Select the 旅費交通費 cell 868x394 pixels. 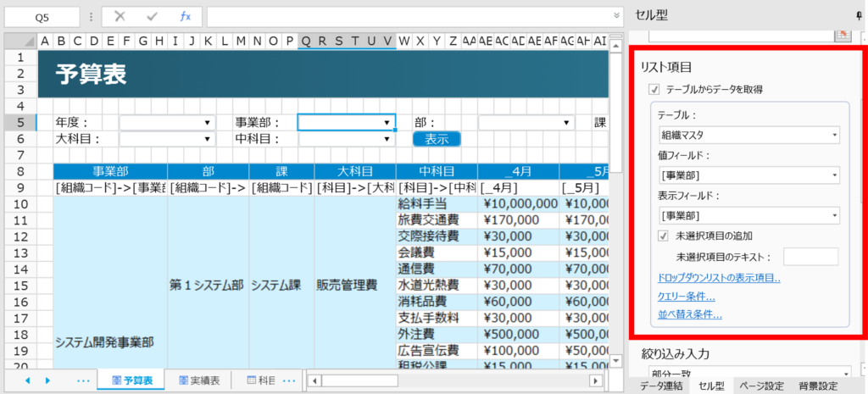(x=437, y=220)
